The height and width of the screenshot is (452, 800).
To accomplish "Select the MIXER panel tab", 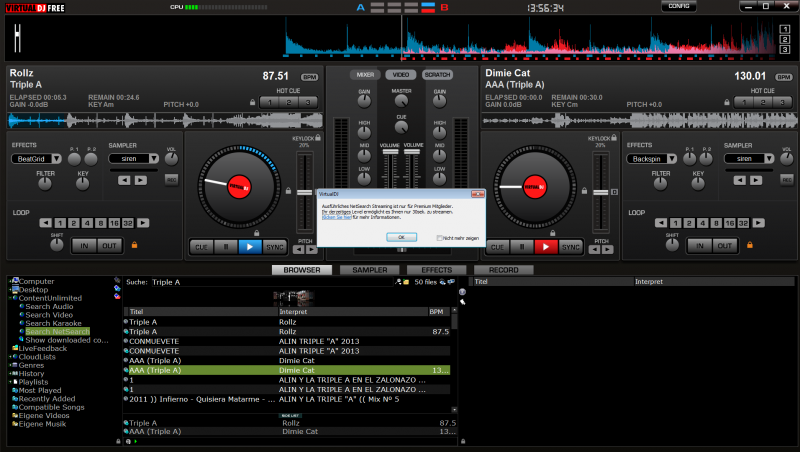I will coord(365,74).
